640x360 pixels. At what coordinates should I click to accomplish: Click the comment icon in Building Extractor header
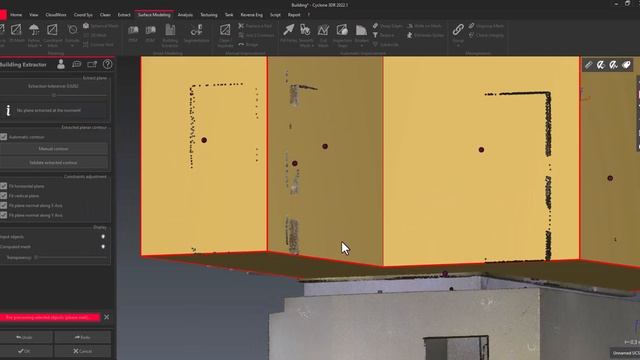coord(77,64)
